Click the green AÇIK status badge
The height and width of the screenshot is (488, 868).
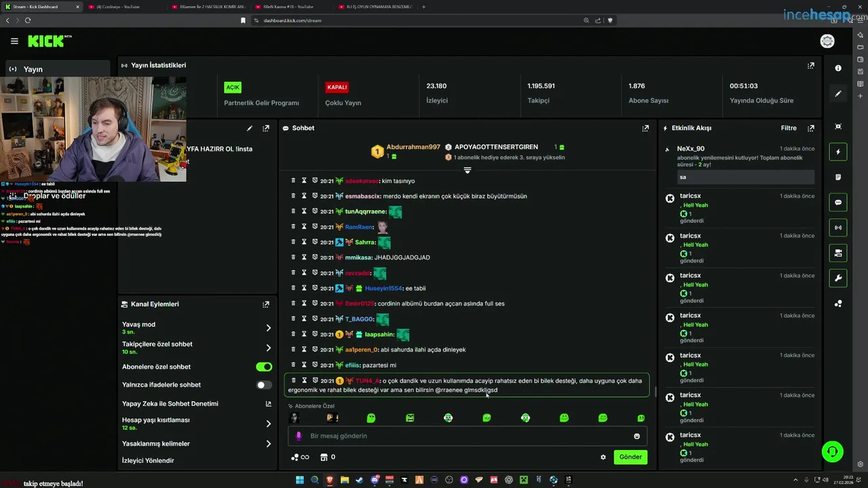pos(233,87)
